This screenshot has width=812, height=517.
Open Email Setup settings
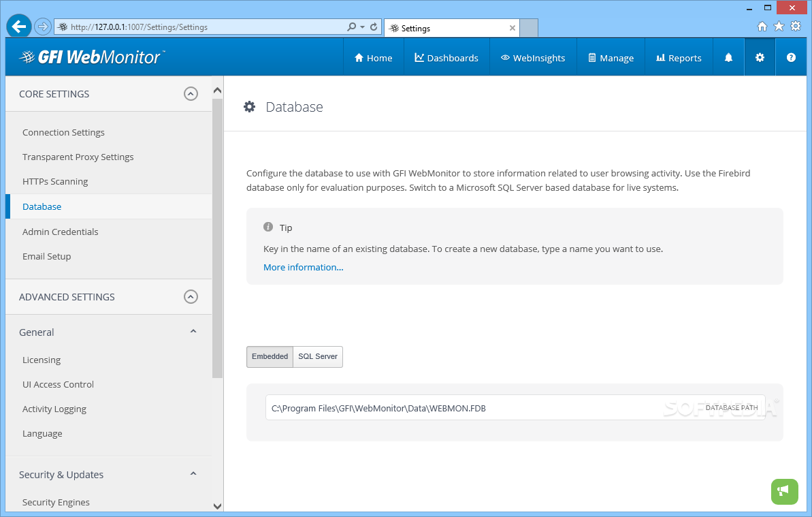(x=46, y=256)
